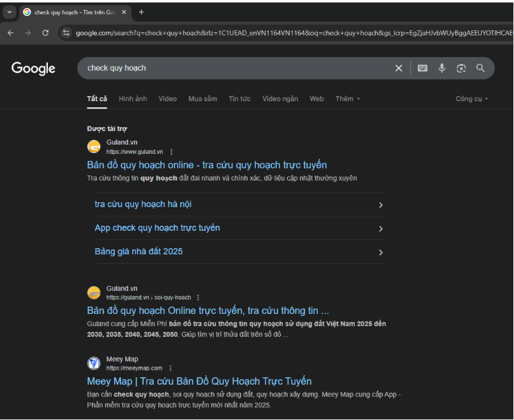Search by image with Google Lens
This screenshot has height=420, width=514.
pos(461,68)
